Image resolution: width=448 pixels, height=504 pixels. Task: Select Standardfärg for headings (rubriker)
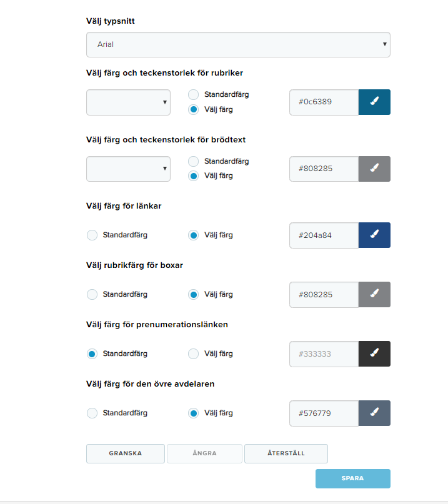click(193, 94)
